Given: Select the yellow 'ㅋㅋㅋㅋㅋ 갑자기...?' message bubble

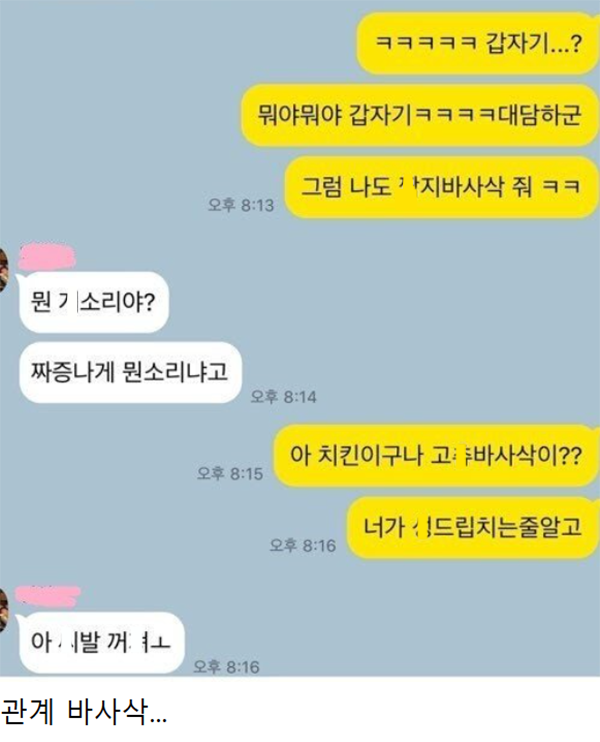Looking at the screenshot, I should pos(477,44).
